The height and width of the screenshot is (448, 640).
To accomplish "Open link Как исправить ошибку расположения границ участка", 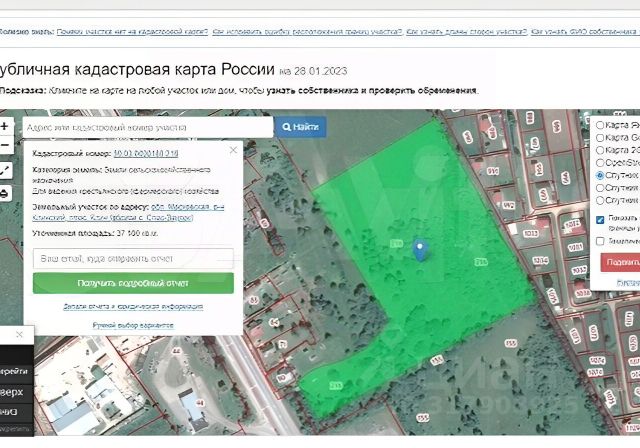I will (x=307, y=32).
